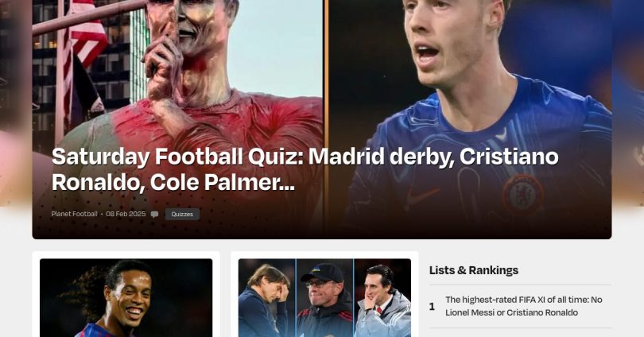Click the 08 Feb 2025 publish date
Viewport: 644px width, 337px height.
pos(126,214)
